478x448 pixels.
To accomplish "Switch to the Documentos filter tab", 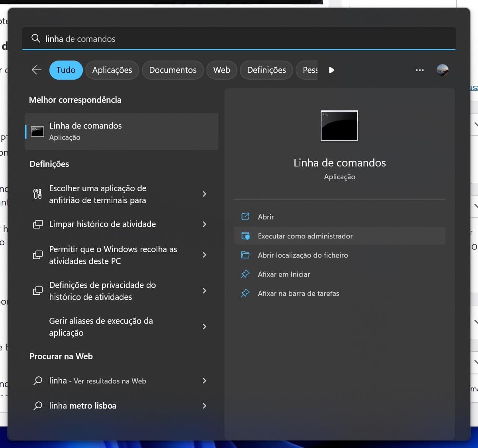I will pos(172,70).
